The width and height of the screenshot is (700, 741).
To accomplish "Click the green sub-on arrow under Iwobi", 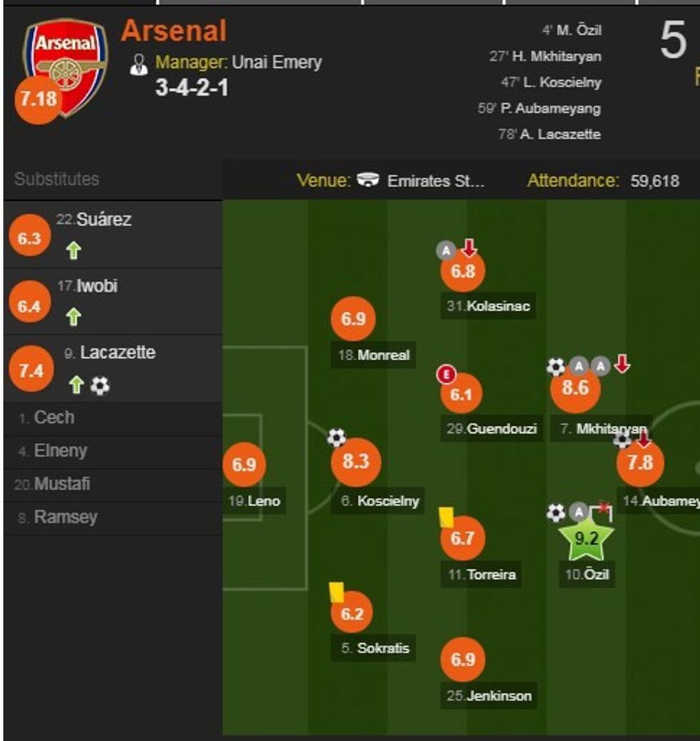I will click(x=74, y=317).
